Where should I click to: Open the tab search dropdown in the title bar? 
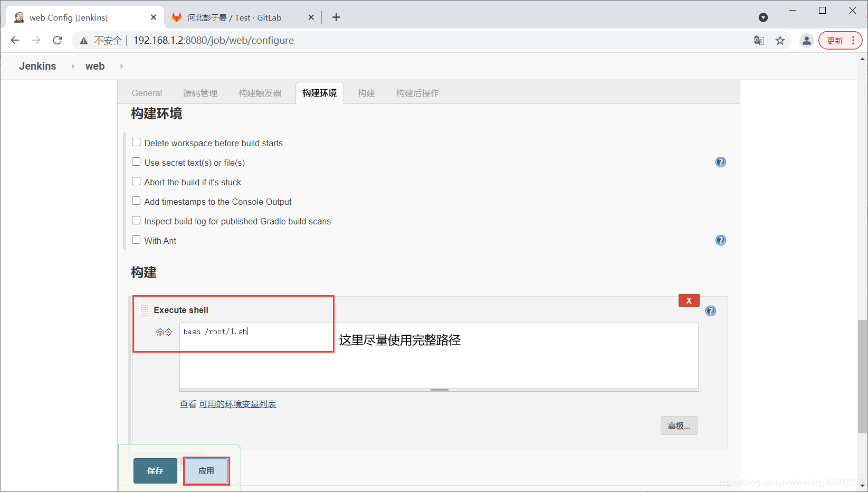763,17
